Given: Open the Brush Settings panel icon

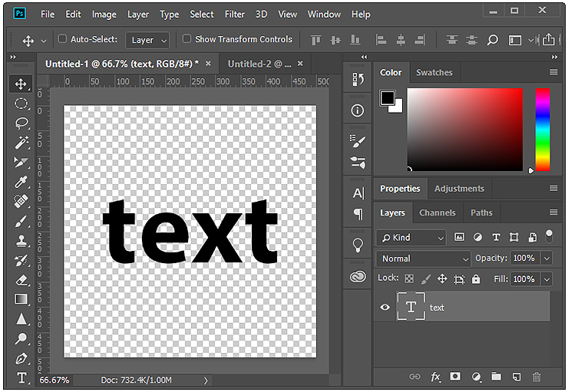Looking at the screenshot, I should (358, 141).
